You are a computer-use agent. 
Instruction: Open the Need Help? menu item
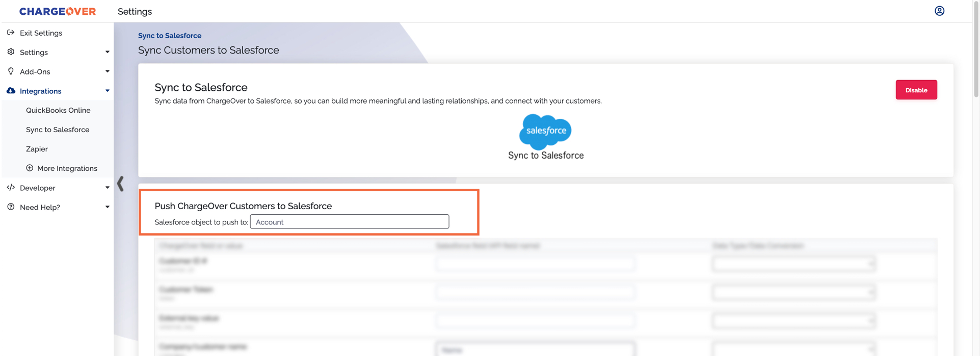(40, 208)
